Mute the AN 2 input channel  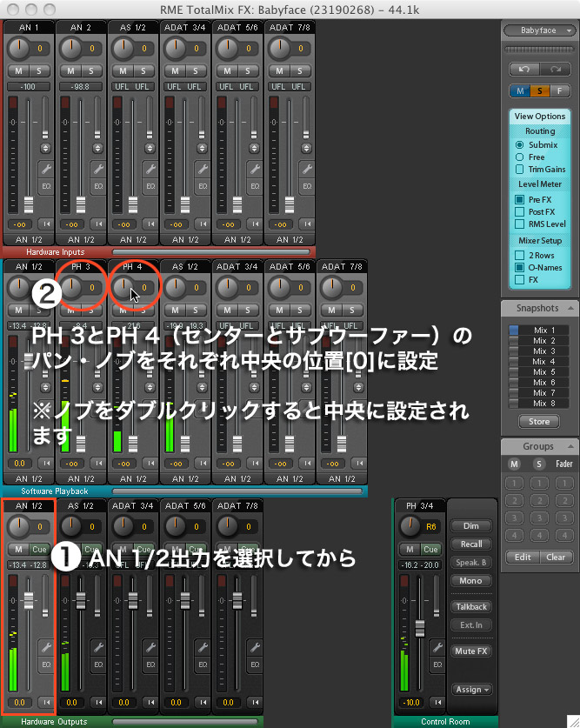70,70
